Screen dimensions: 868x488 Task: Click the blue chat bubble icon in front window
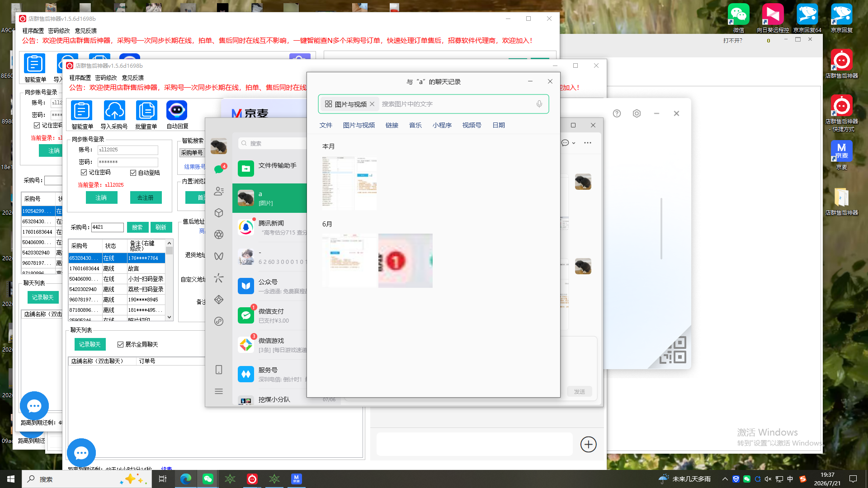81,452
